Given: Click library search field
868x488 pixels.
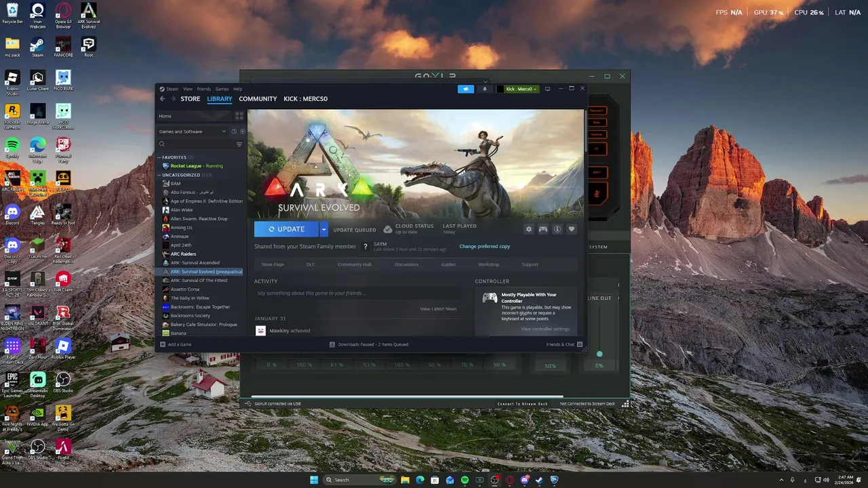Looking at the screenshot, I should click(200, 144).
